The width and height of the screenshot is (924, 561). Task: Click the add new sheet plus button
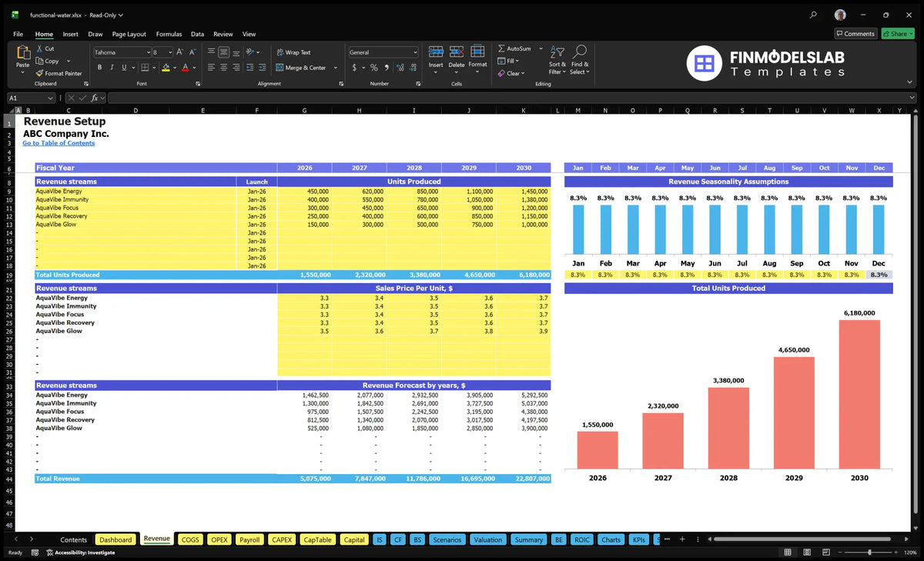[682, 539]
